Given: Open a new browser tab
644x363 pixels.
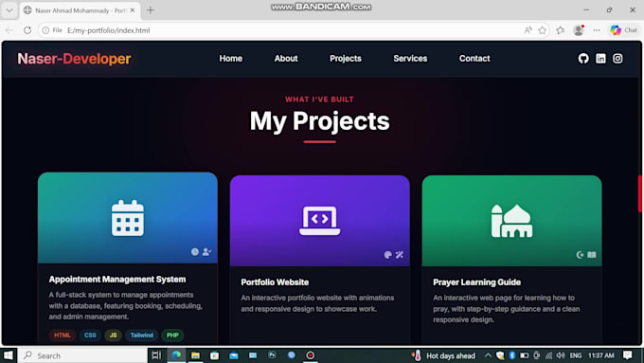Looking at the screenshot, I should (x=151, y=10).
